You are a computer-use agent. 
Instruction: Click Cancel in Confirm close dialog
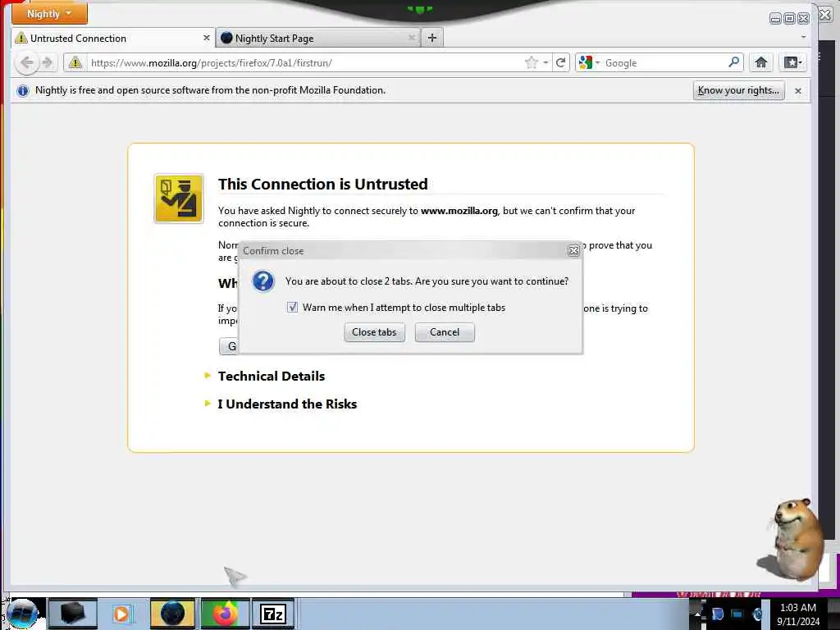(x=444, y=332)
